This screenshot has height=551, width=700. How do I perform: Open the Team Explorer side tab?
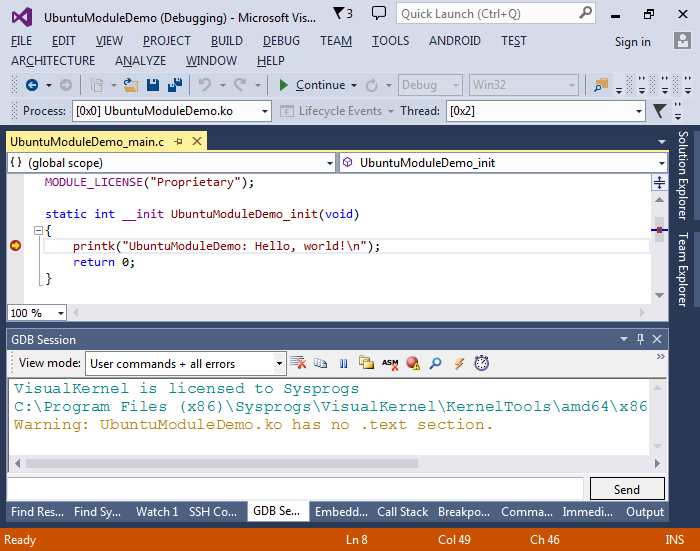(683, 269)
